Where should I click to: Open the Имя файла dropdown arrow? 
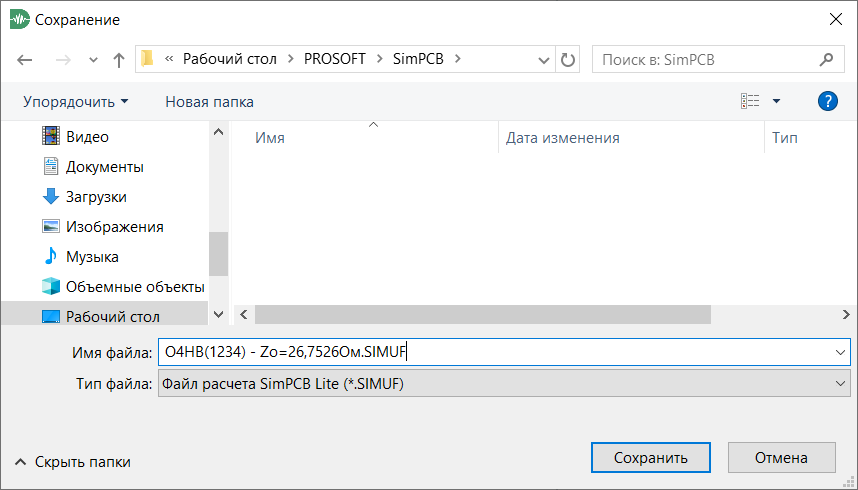[840, 352]
